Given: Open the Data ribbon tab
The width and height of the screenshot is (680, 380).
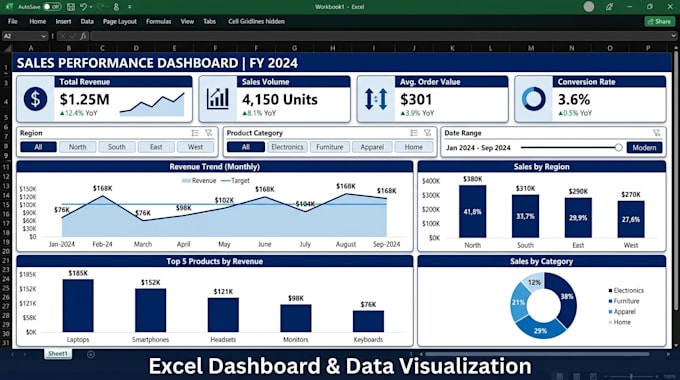Looking at the screenshot, I should 87,21.
